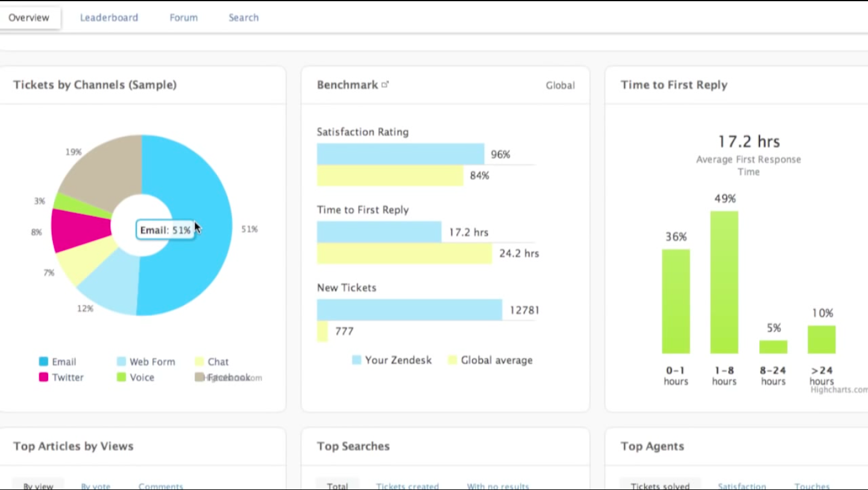
Task: Click the pink Twitter slice in the pie chart
Action: tap(78, 229)
